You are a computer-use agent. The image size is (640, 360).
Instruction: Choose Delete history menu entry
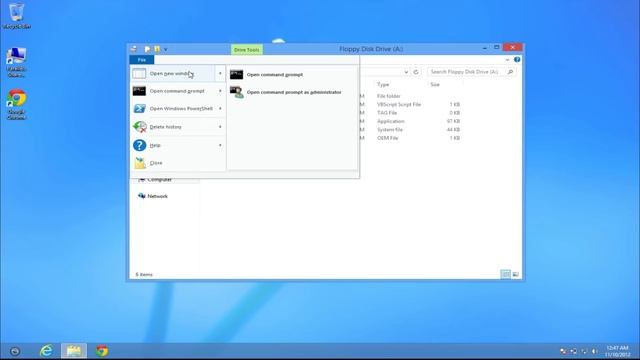click(178, 127)
